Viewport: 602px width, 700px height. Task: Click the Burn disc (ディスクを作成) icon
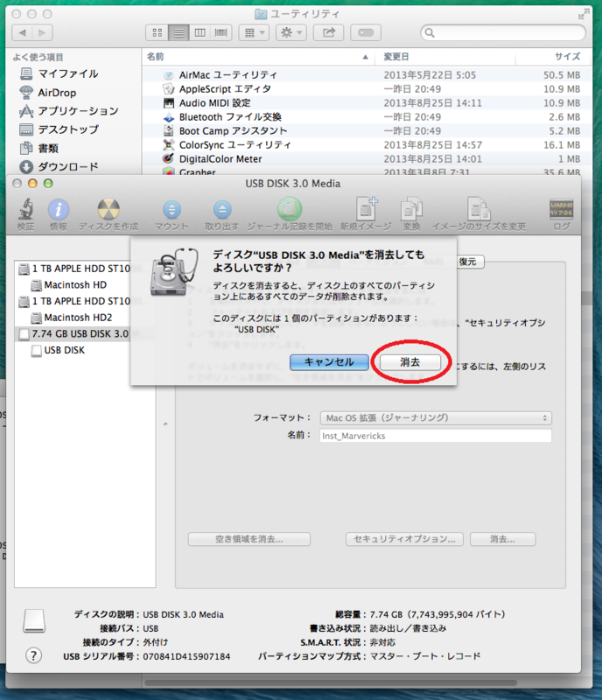pyautogui.click(x=108, y=209)
